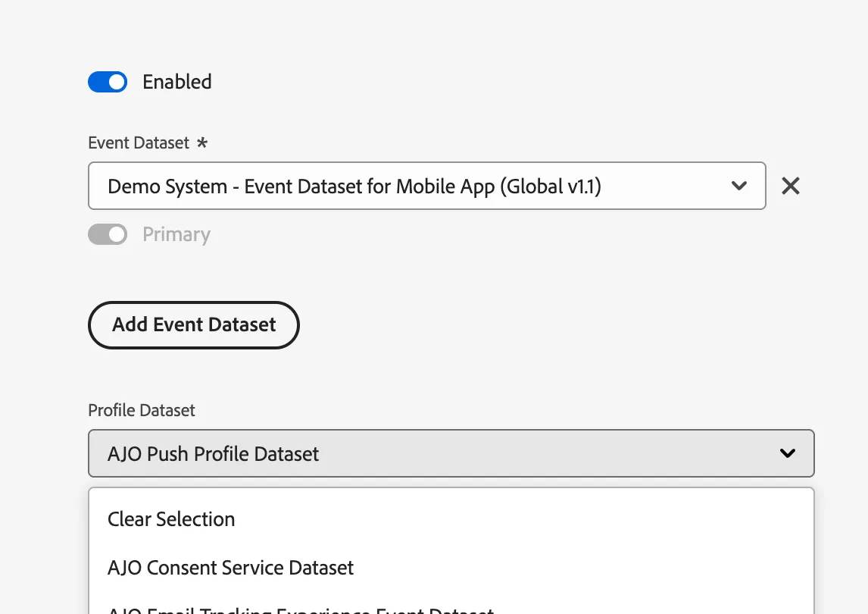This screenshot has width=868, height=614.
Task: Click the white knob of Enabled switch
Action: (x=116, y=82)
